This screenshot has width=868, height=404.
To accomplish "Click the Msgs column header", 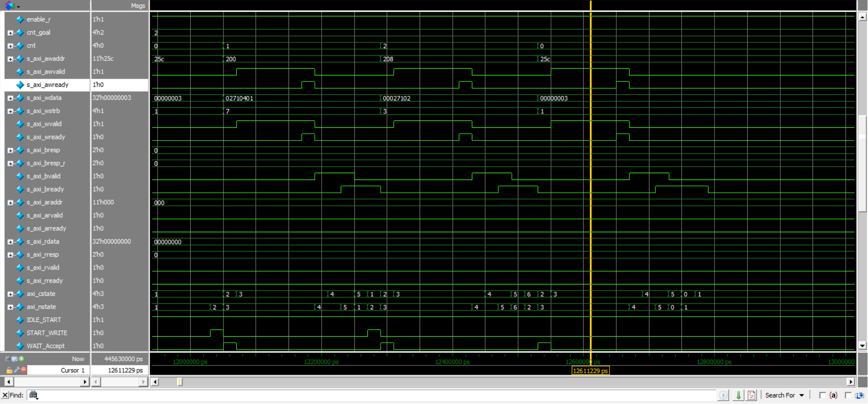I will click(138, 6).
